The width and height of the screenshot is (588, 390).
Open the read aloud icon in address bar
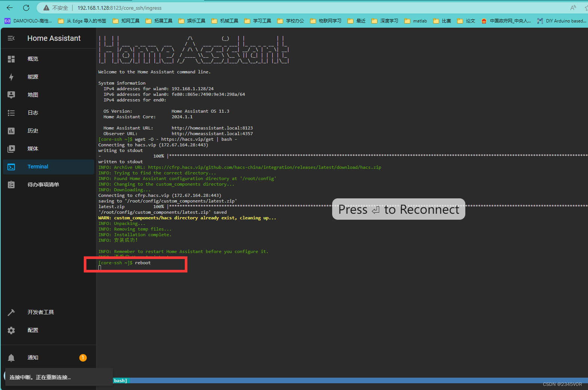click(573, 8)
